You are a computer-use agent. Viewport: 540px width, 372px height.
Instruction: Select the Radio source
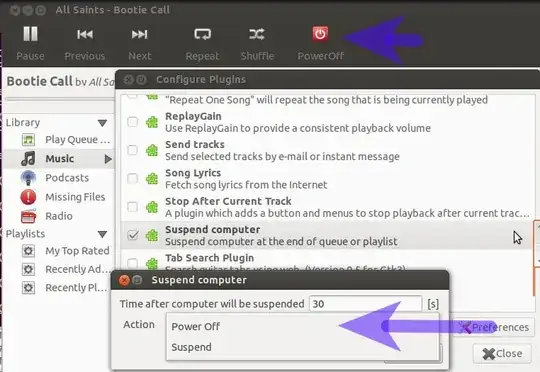tap(59, 216)
